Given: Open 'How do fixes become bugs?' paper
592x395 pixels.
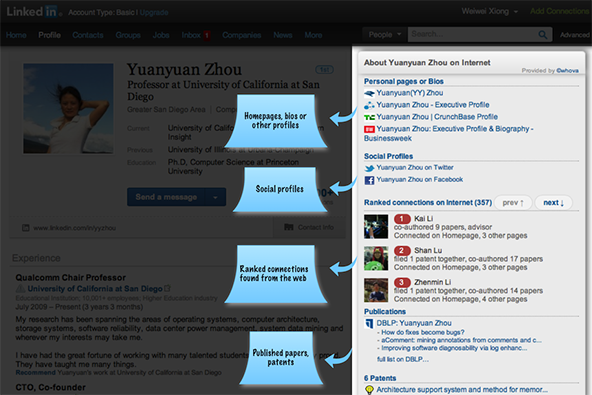Looking at the screenshot, I should coord(422,332).
